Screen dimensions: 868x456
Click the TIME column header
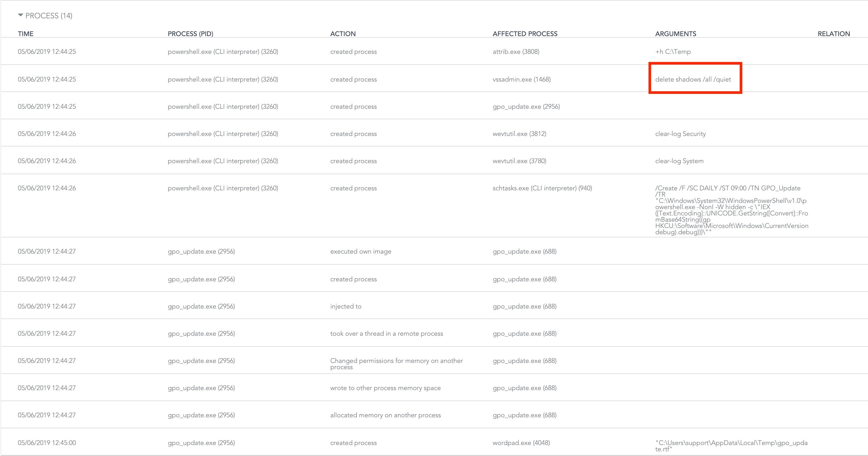pos(26,34)
